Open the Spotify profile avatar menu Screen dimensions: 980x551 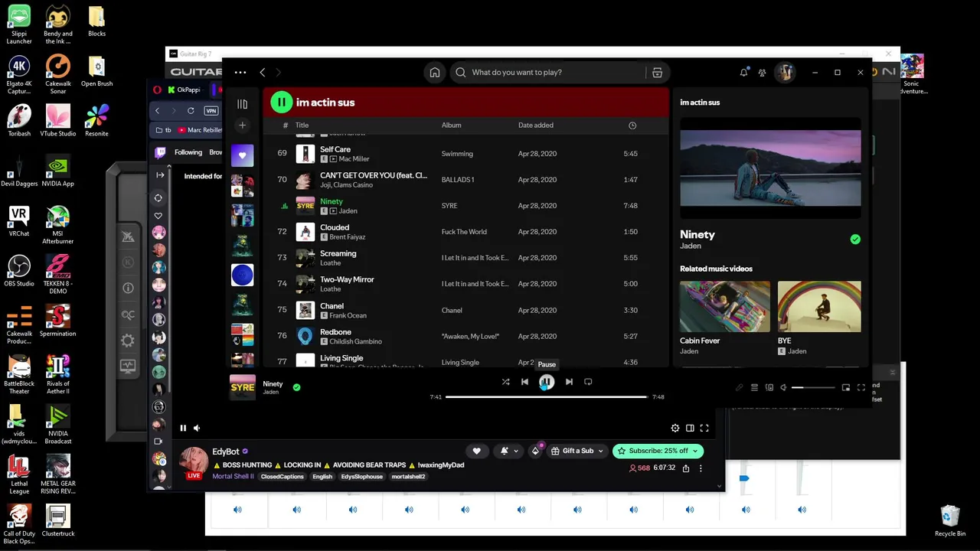[785, 73]
